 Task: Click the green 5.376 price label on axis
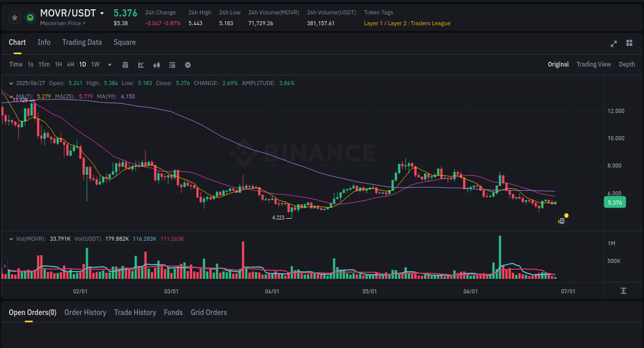pyautogui.click(x=615, y=203)
